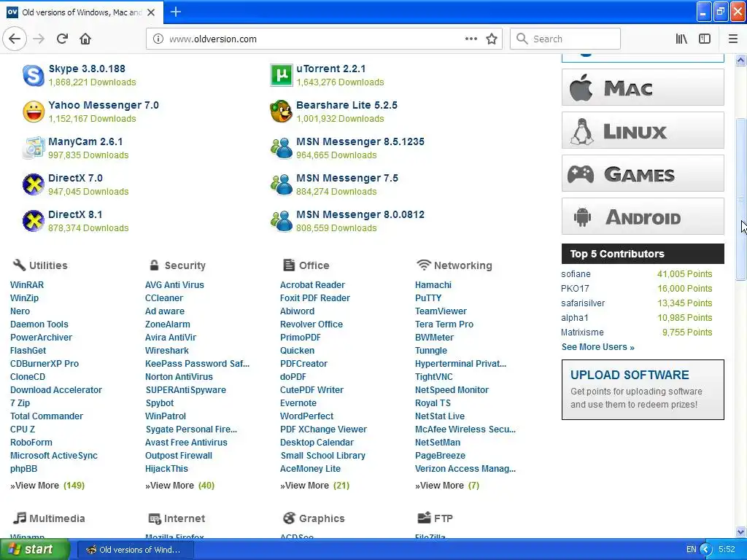Click the Old versions taskbar button
This screenshot has height=560, width=747.
click(x=135, y=550)
